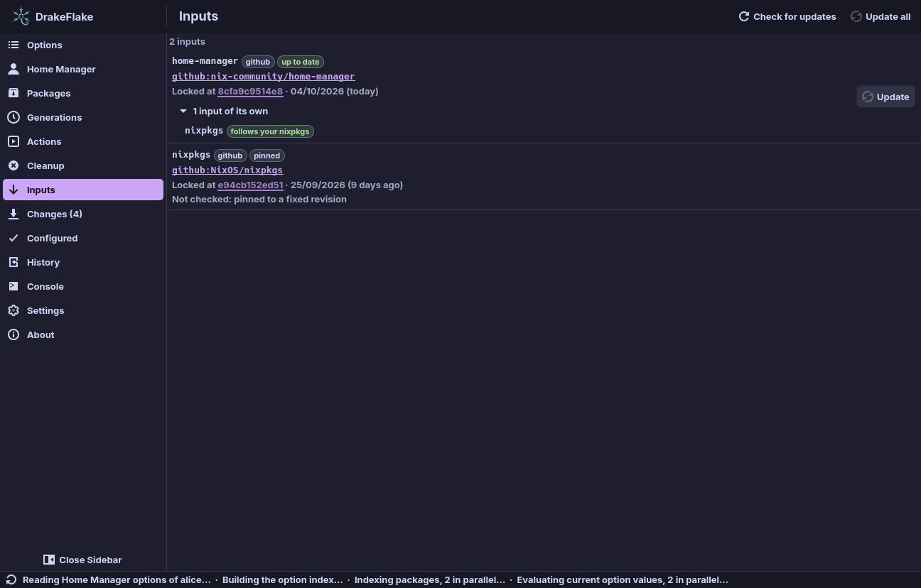
Task: Click the Settings gear icon
Action: (x=14, y=310)
